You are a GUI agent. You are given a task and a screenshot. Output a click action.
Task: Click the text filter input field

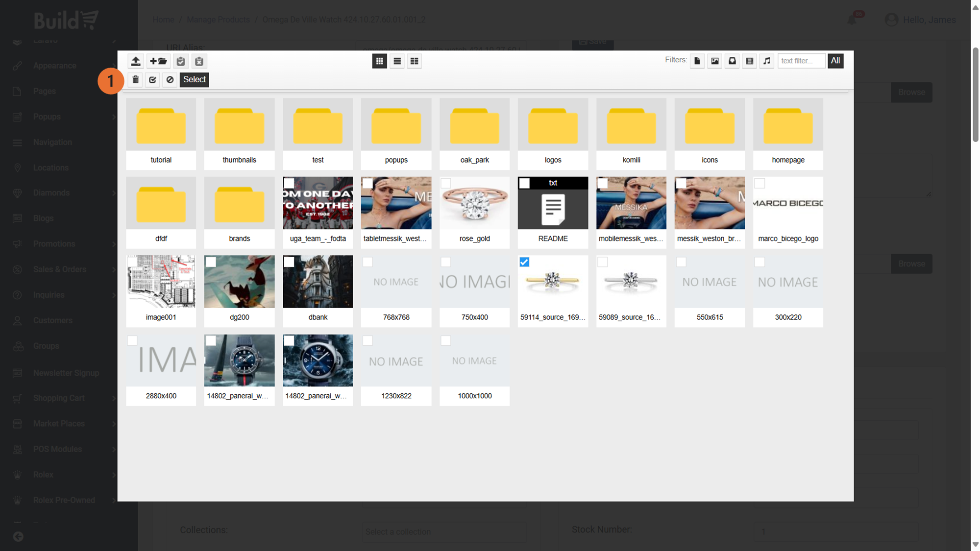(x=801, y=61)
